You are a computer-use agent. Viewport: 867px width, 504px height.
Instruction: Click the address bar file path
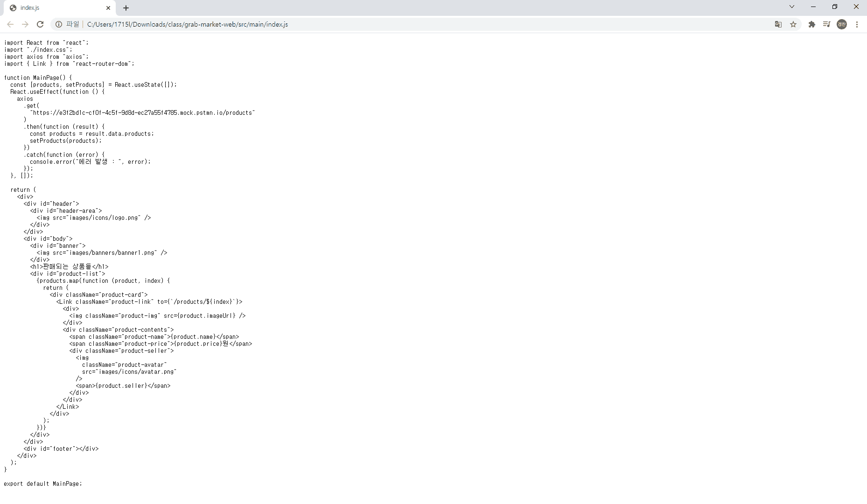188,24
